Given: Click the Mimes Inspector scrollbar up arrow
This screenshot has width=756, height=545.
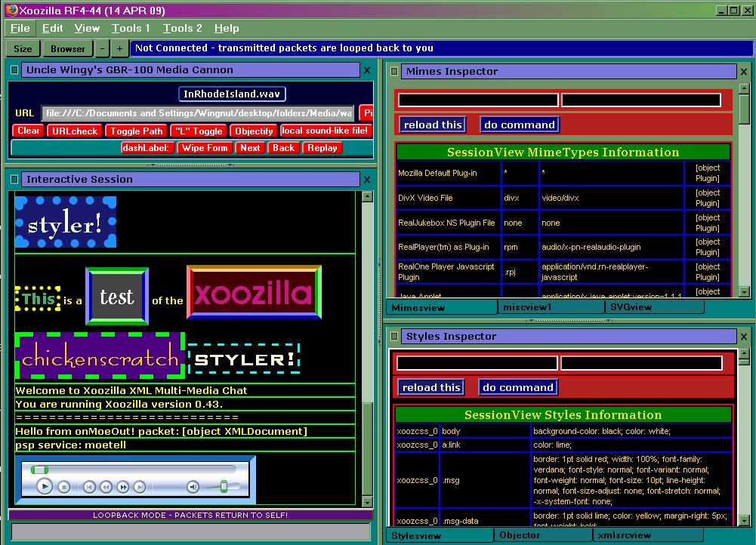Looking at the screenshot, I should 745,88.
